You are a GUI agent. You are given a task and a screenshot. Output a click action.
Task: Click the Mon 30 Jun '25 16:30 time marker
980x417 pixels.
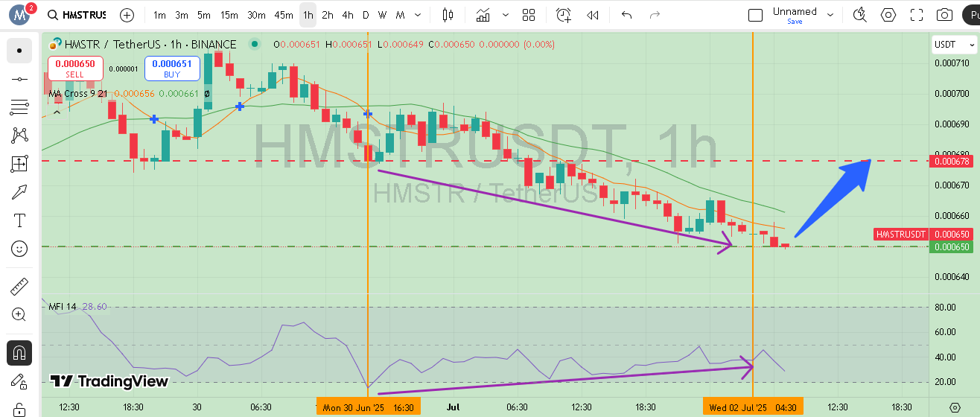pyautogui.click(x=369, y=407)
